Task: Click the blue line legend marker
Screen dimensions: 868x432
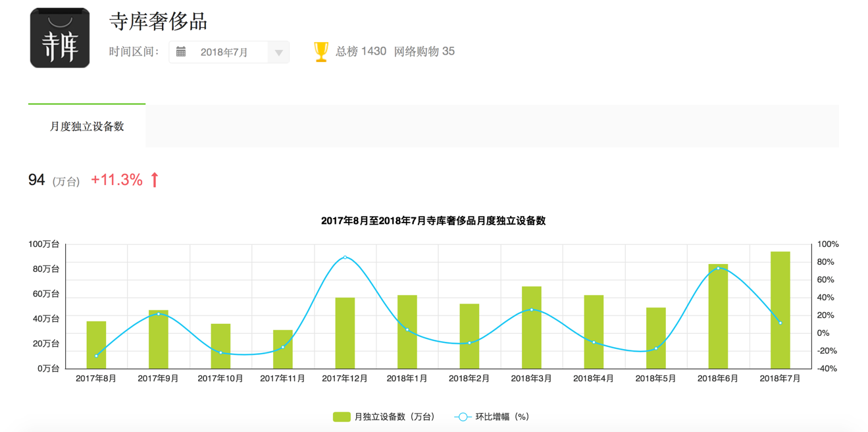Action: point(463,417)
